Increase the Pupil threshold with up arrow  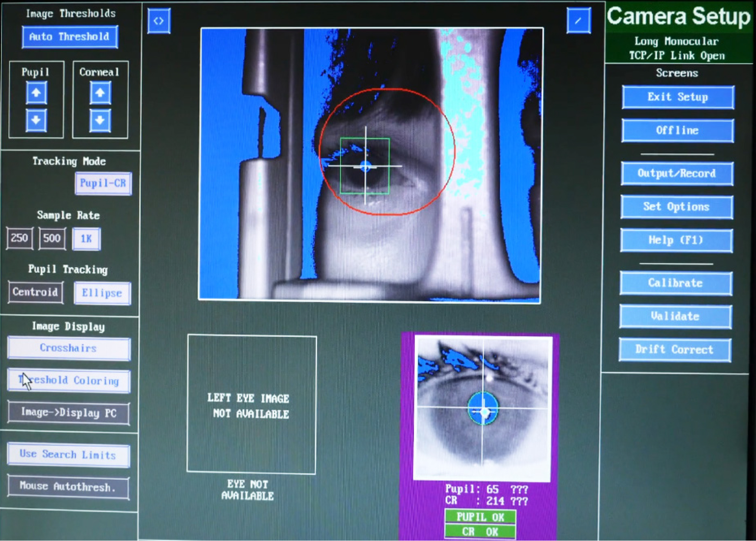pos(36,93)
